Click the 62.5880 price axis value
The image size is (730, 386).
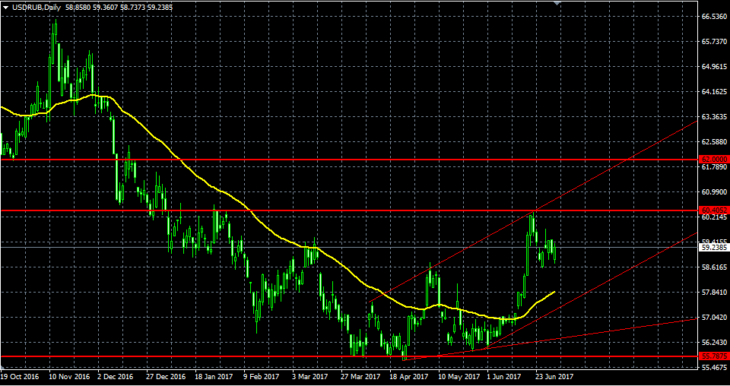click(x=714, y=141)
